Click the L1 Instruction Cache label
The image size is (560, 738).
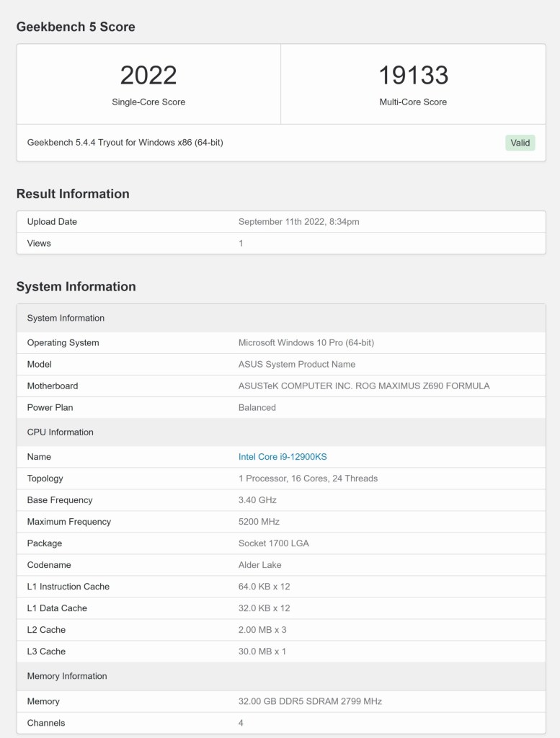tap(68, 587)
